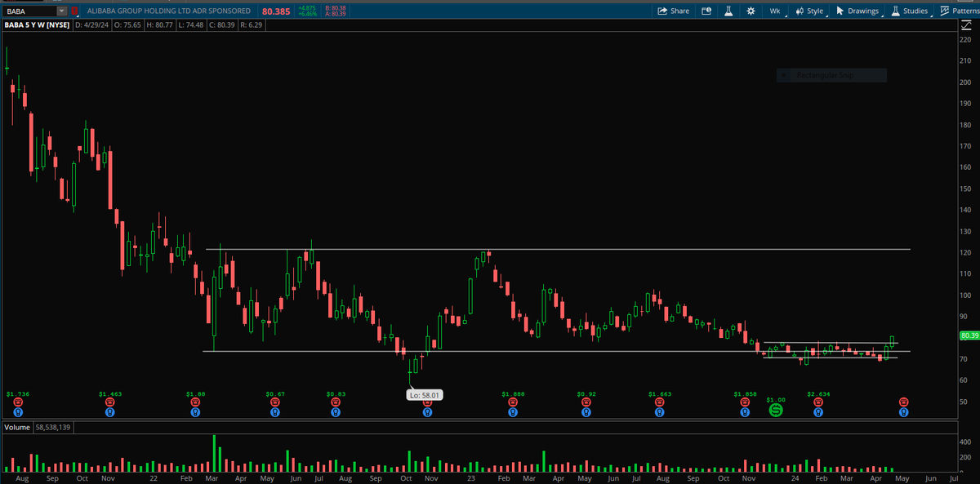Click the +6.46% change value
The width and height of the screenshot is (980, 484).
click(307, 15)
